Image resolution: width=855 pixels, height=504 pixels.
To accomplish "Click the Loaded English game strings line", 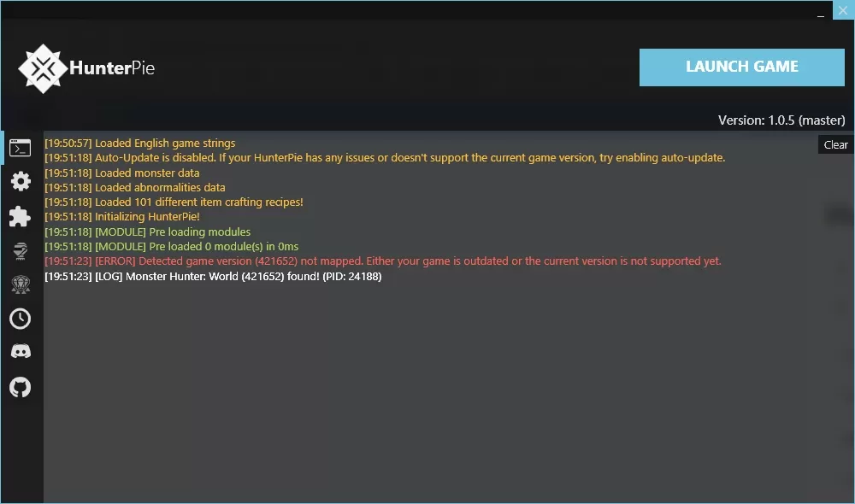I will coord(140,144).
